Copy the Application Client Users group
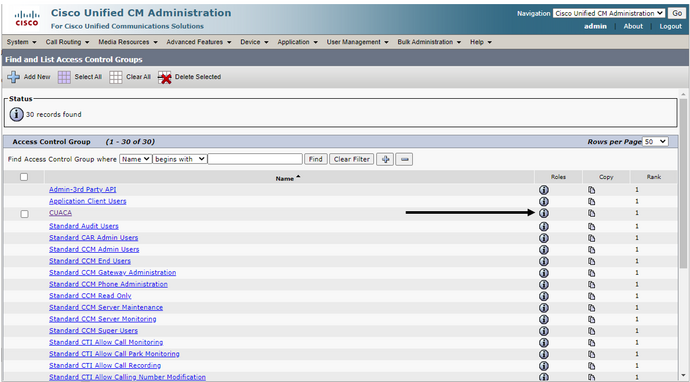 point(591,202)
